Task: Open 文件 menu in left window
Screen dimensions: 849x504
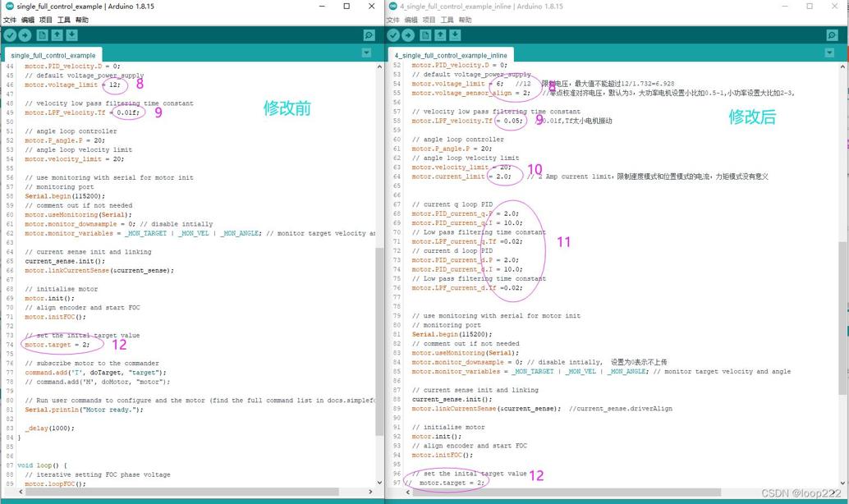Action: coord(10,20)
